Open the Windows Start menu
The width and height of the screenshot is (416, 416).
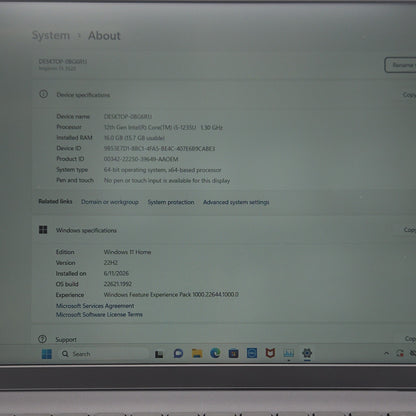click(x=47, y=354)
